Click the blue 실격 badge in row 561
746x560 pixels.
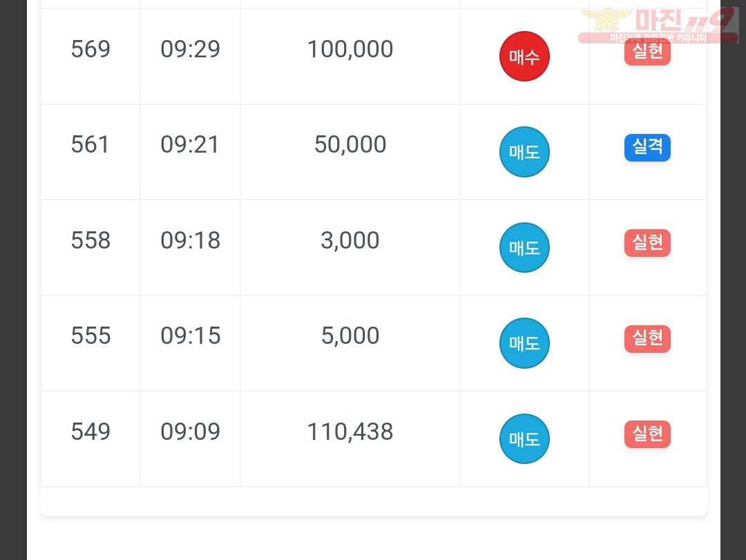pyautogui.click(x=647, y=148)
